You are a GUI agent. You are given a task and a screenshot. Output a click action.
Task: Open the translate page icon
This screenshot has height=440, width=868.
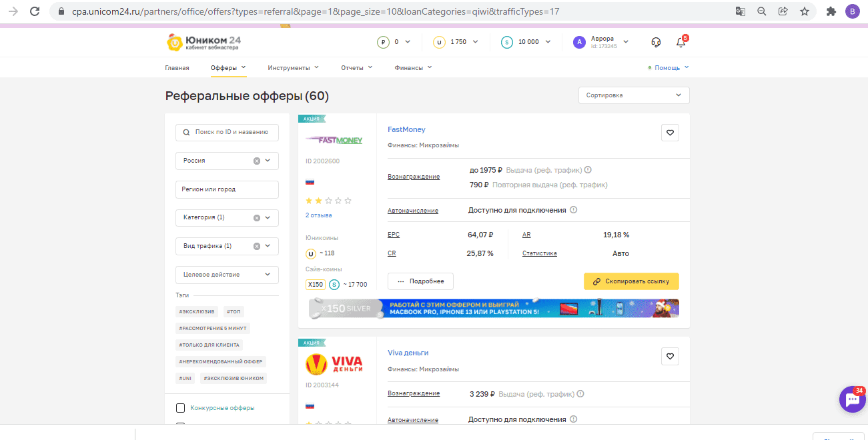741,11
